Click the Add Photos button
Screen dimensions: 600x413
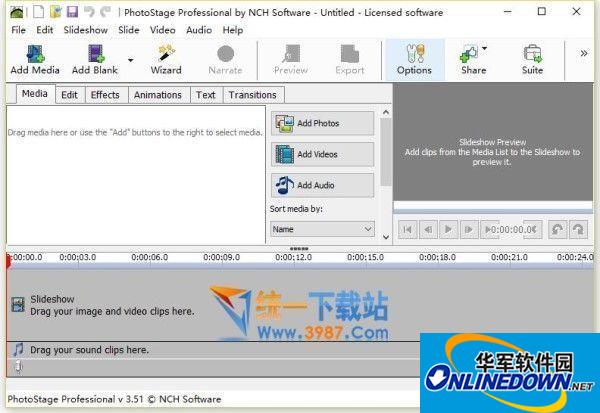pos(323,123)
